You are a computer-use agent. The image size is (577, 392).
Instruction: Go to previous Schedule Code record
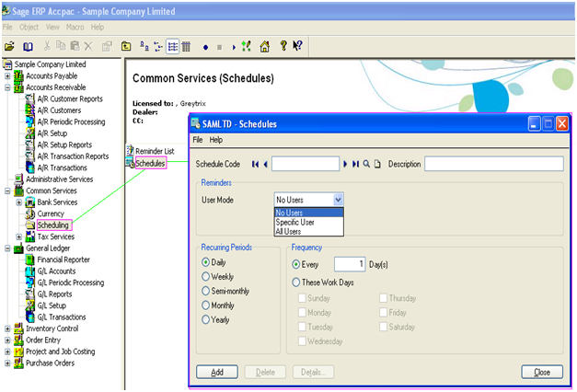pos(265,164)
